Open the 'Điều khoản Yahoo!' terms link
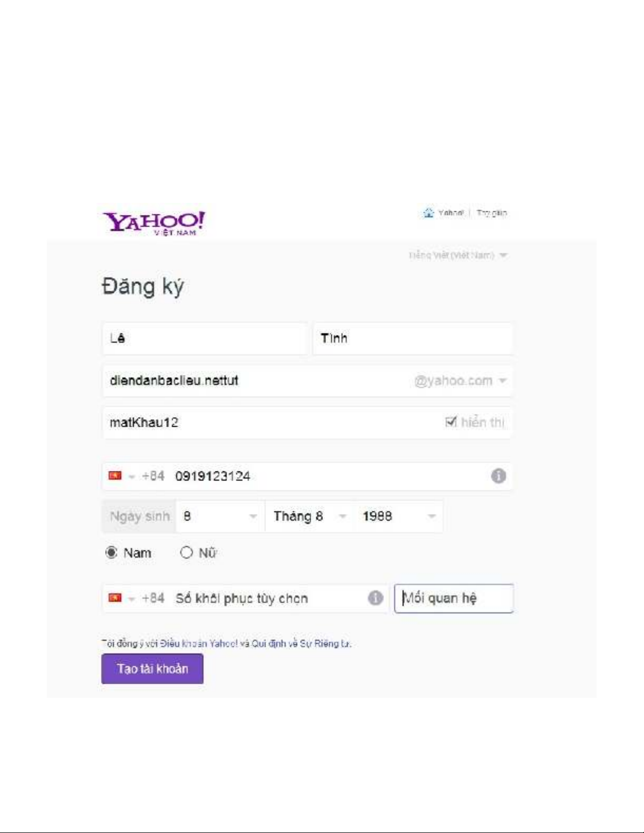This screenshot has height=833, width=644. pyautogui.click(x=199, y=643)
